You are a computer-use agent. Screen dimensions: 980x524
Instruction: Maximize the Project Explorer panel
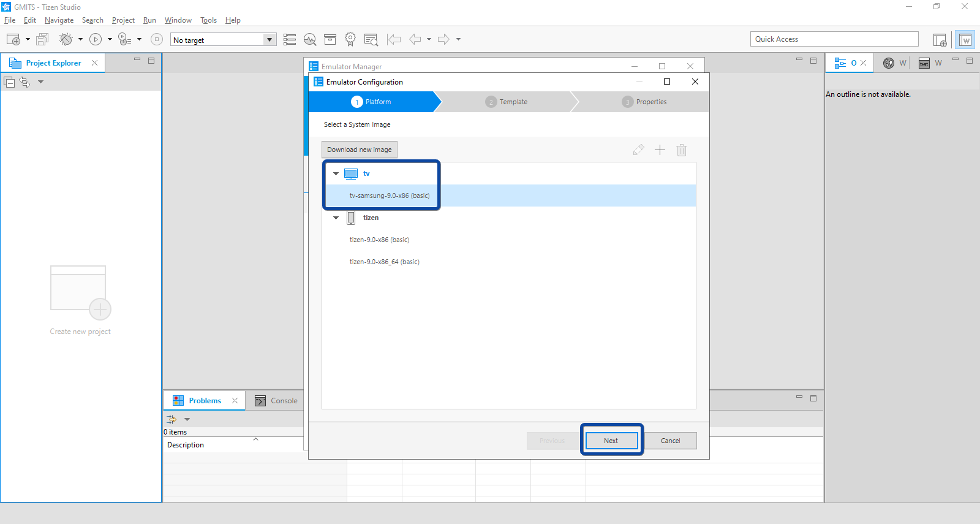point(151,60)
